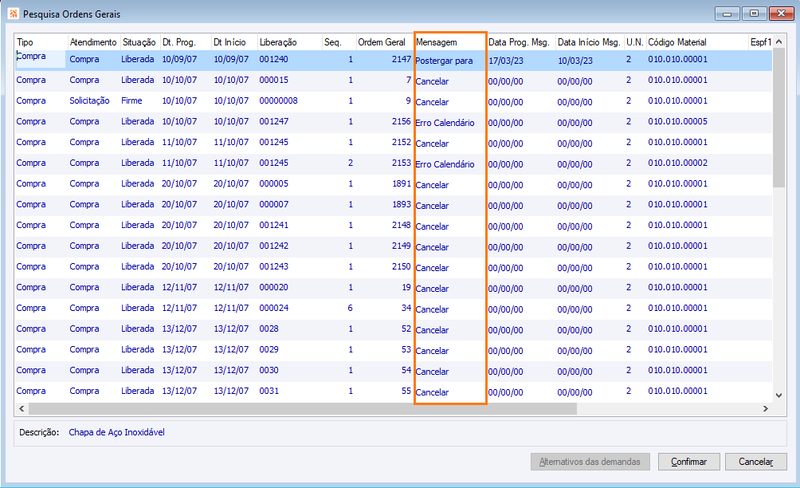This screenshot has height=488, width=800.
Task: Close the window with the red X
Action: (x=781, y=13)
